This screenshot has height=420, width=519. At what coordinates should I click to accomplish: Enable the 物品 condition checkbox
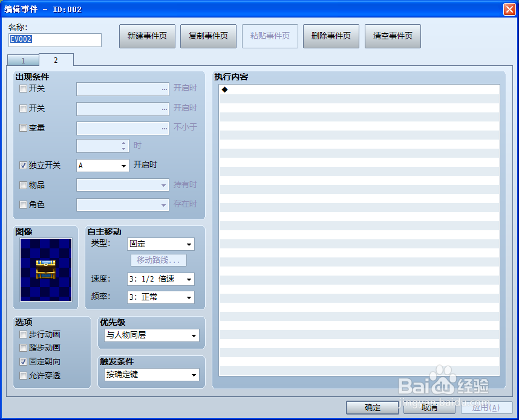23,185
